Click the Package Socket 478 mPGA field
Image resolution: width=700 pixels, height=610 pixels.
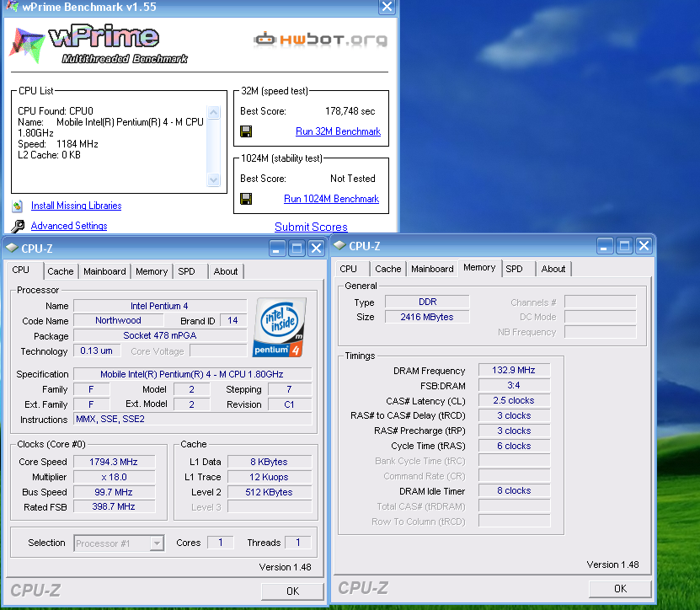pos(160,335)
